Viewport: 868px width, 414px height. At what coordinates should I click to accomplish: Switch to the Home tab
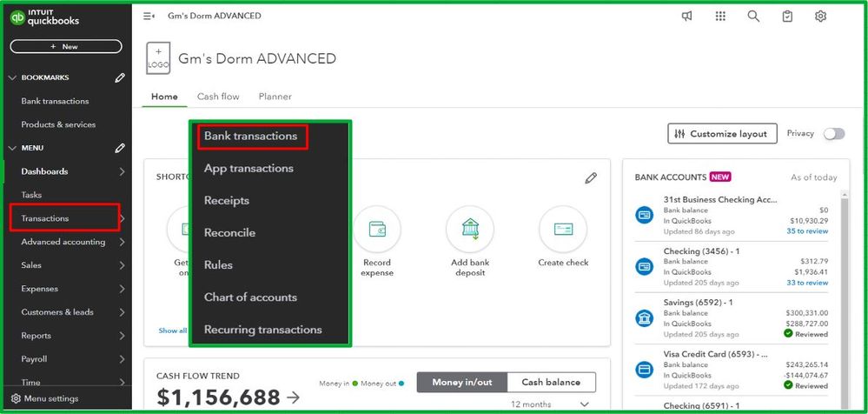164,97
